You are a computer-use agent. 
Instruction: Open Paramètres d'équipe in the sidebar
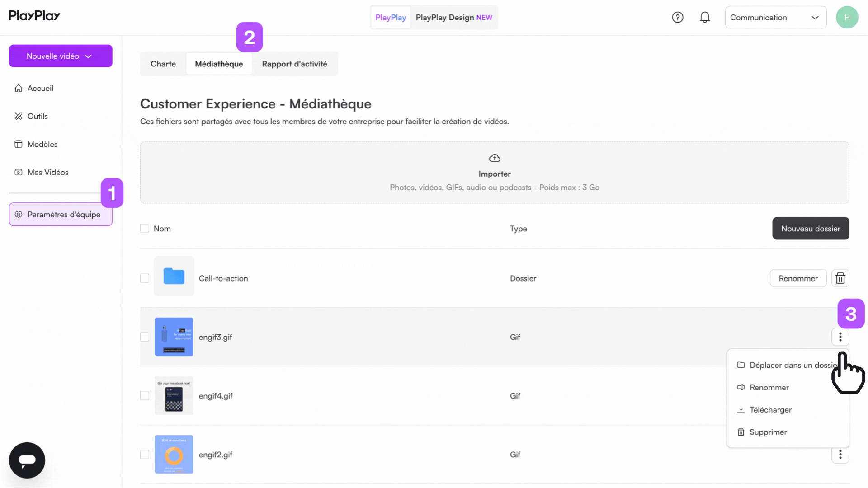[x=61, y=215]
